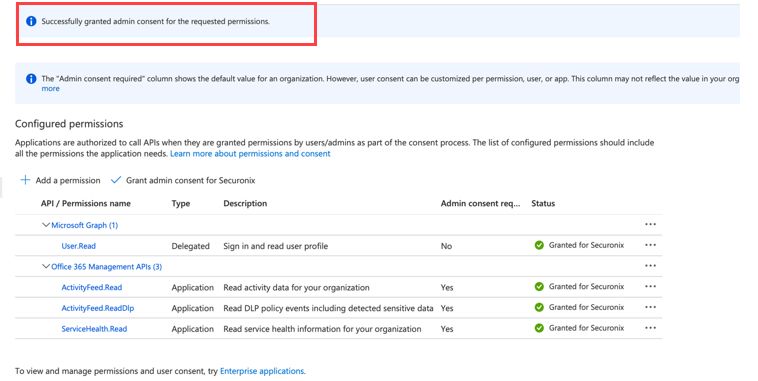Screen dimensions: 758x381
Task: Open ellipsis menu for Office 365 Management APIs group
Action: click(650, 266)
